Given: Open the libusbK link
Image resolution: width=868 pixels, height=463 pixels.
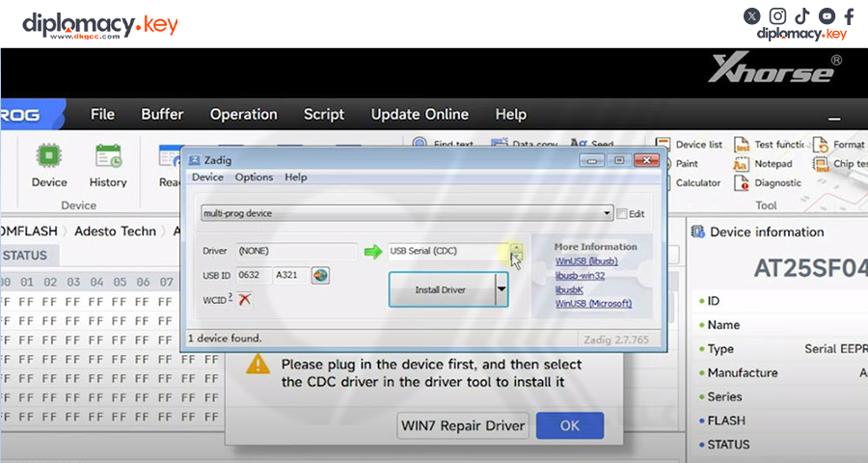Looking at the screenshot, I should click(569, 289).
